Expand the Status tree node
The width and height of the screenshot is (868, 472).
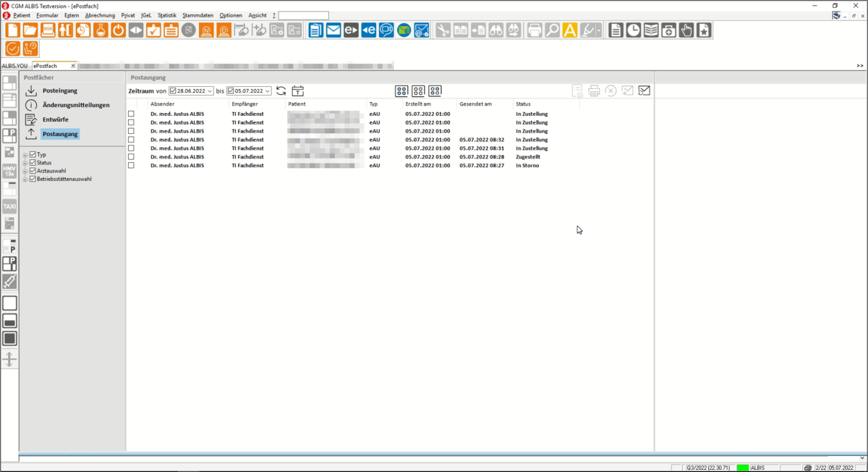25,163
